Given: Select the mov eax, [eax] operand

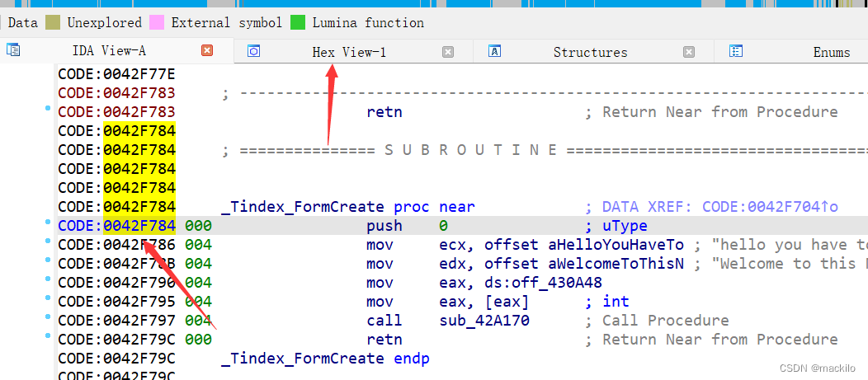Looking at the screenshot, I should [x=484, y=302].
